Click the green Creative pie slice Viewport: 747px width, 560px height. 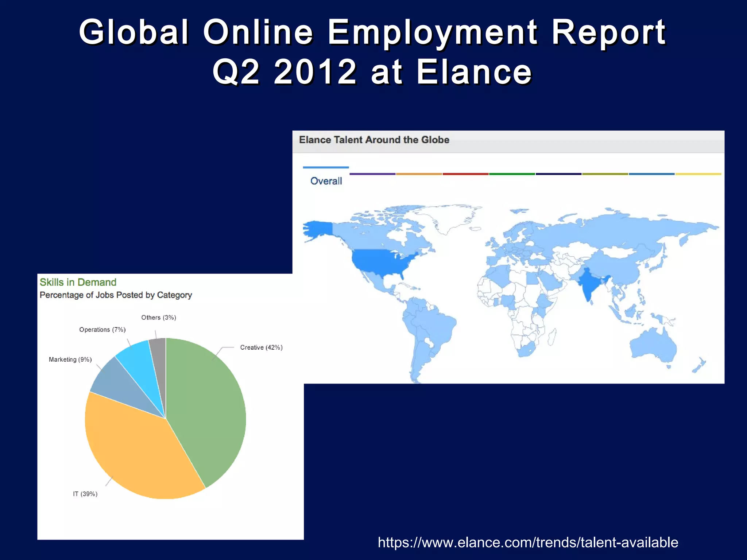(208, 408)
